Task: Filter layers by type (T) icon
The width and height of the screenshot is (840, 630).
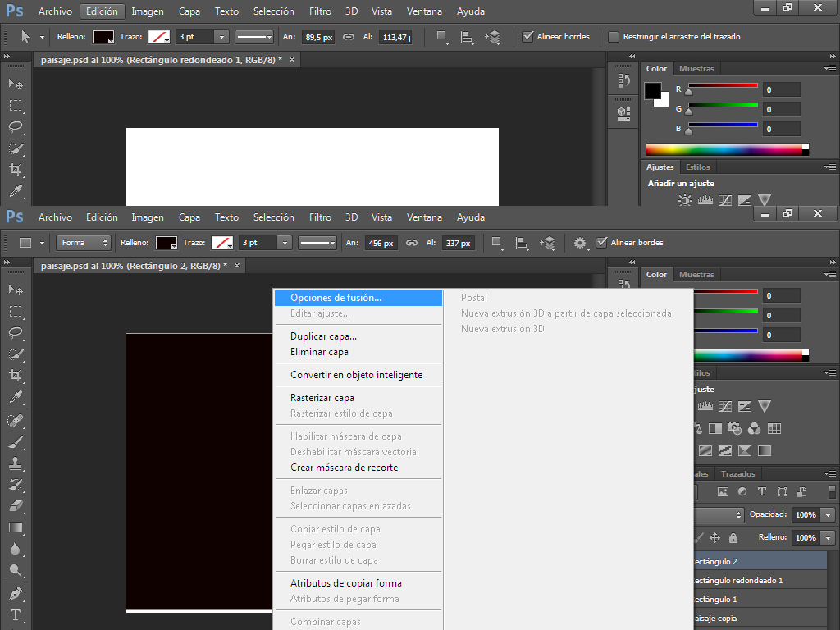Action: (x=762, y=492)
